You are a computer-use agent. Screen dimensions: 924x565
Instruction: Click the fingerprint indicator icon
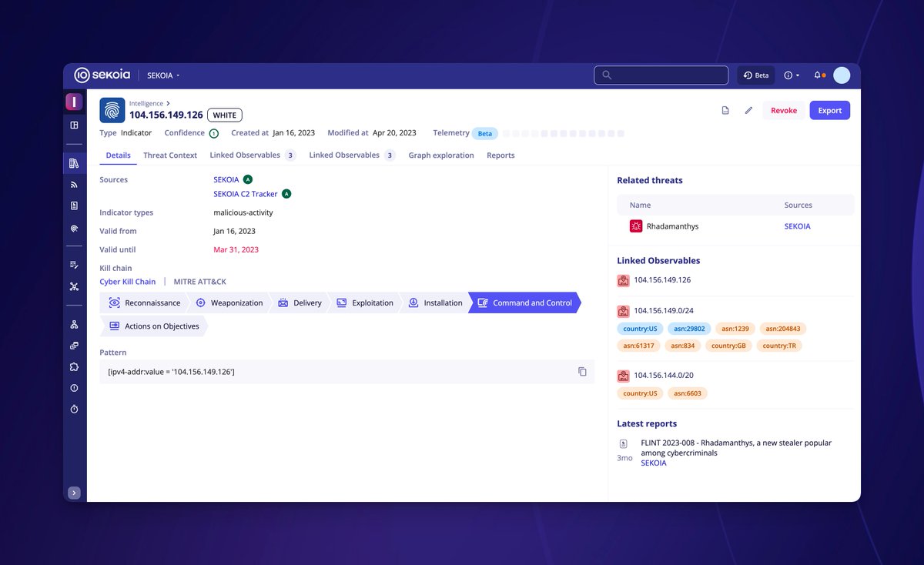click(x=112, y=110)
